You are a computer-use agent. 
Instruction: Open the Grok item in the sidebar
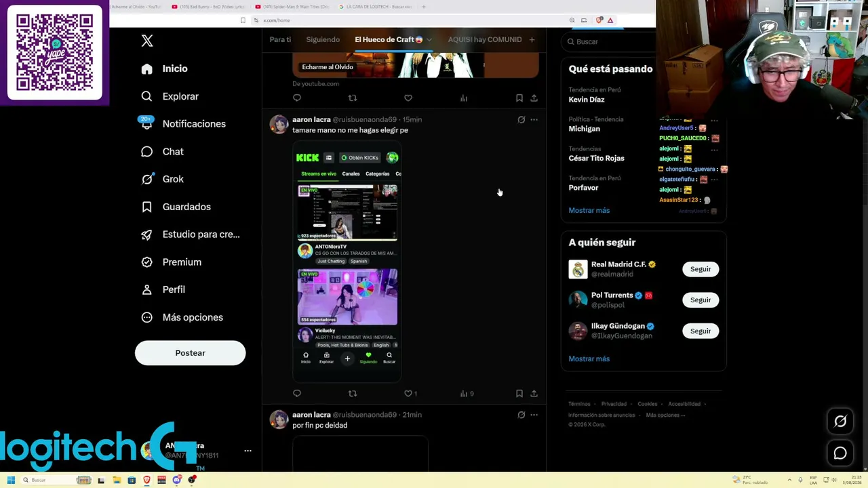click(x=162, y=179)
